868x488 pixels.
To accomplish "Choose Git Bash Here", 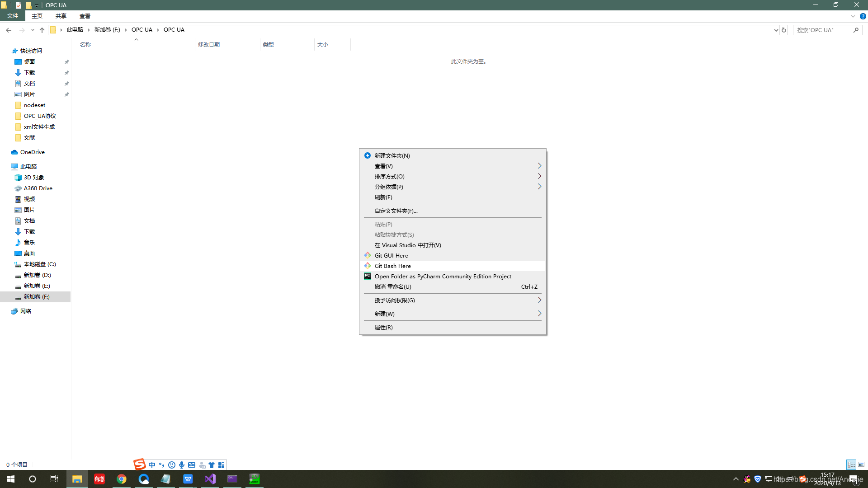I will click(453, 266).
